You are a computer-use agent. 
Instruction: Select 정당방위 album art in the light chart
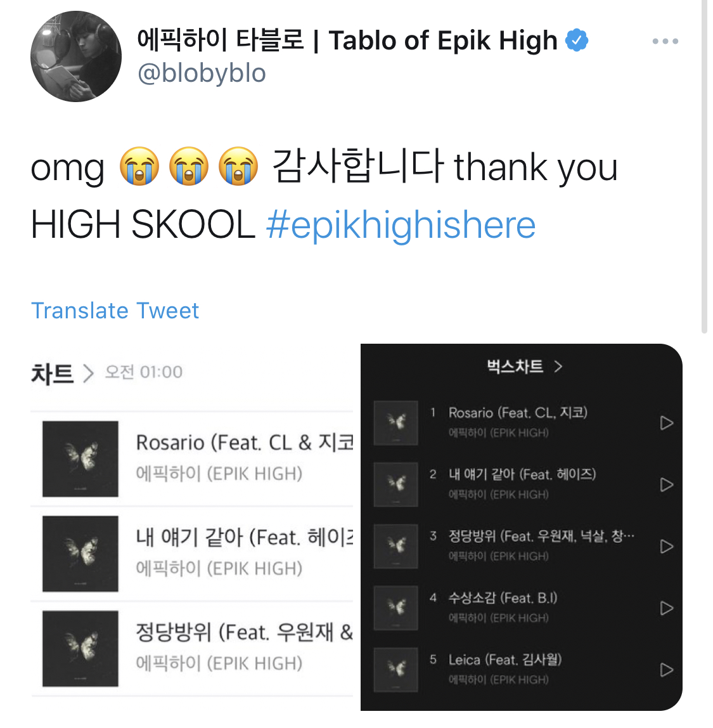pos(80,648)
